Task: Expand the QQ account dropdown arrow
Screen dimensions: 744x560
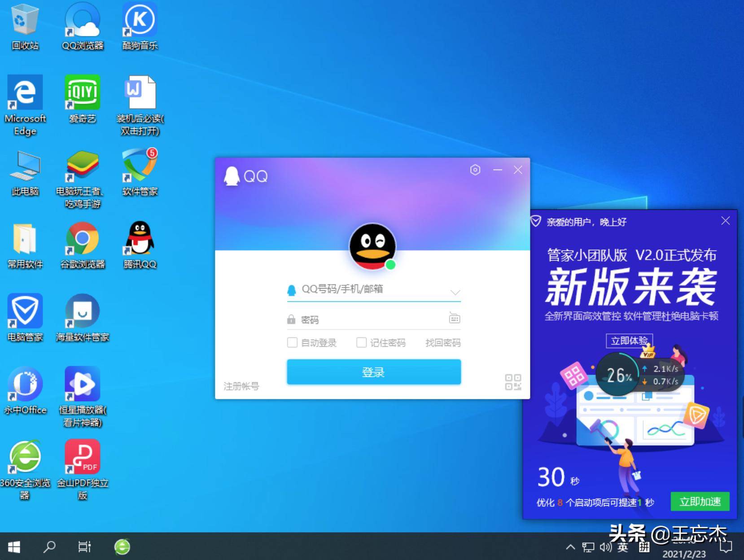Action: point(456,292)
